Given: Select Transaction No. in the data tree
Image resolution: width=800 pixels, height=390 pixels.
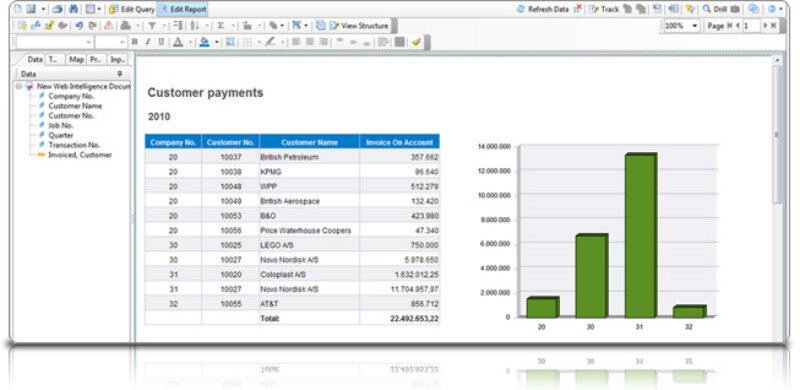Looking at the screenshot, I should tap(74, 145).
